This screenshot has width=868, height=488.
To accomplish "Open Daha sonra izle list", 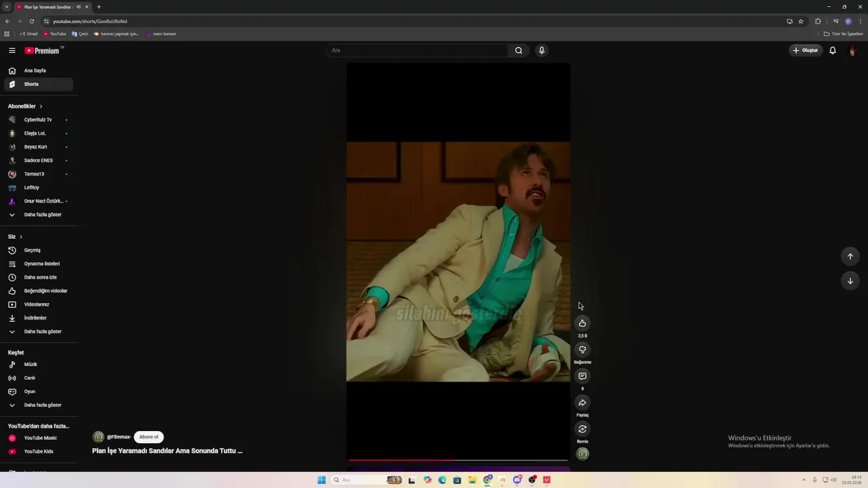I will 39,277.
